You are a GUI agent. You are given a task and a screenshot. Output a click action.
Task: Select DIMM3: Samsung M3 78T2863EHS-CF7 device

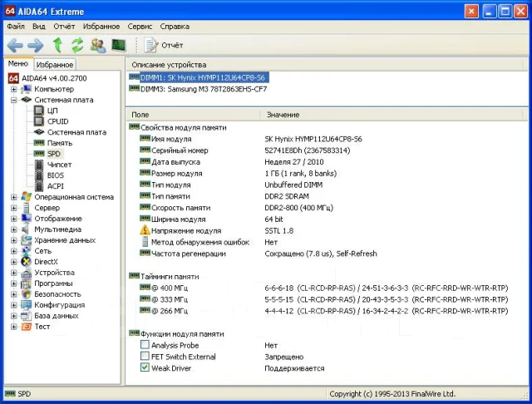pyautogui.click(x=198, y=89)
